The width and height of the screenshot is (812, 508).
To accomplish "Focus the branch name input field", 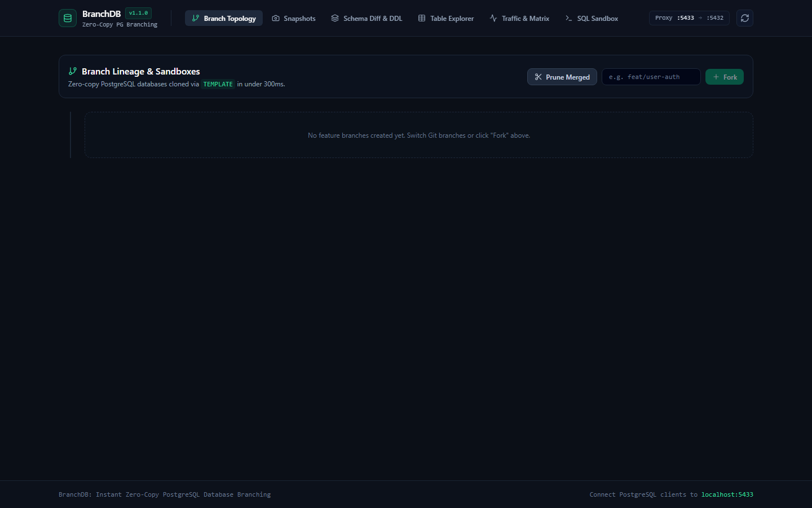I will tap(651, 77).
